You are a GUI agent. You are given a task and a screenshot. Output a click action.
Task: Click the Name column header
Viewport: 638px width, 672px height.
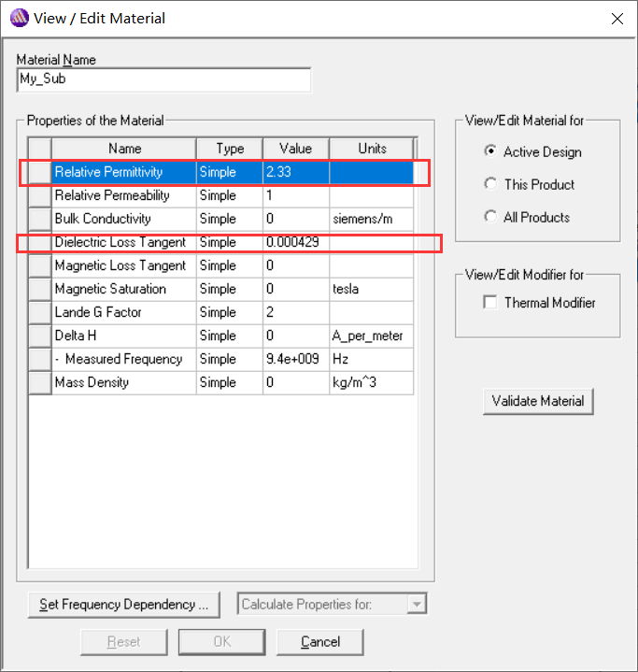124,149
